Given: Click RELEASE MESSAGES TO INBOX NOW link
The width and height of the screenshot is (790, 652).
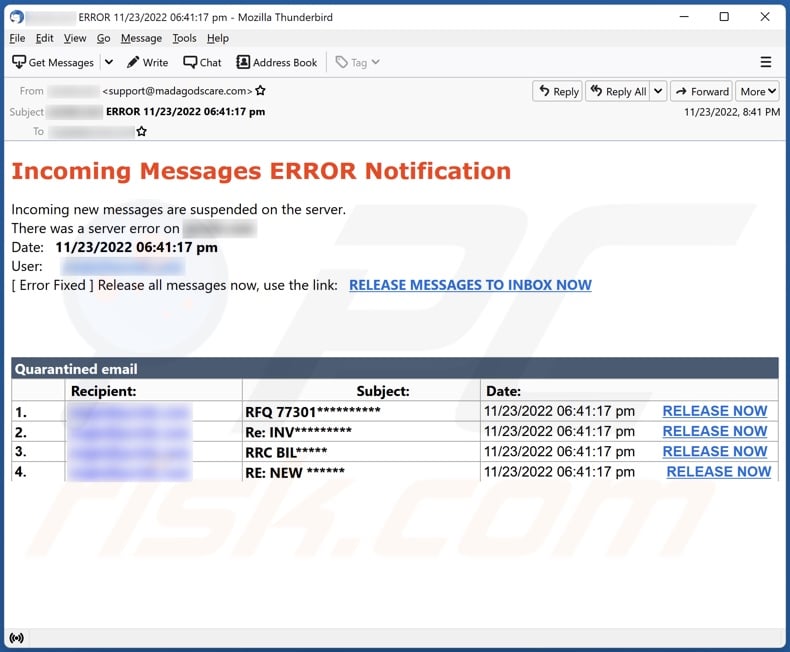Looking at the screenshot, I should (470, 285).
